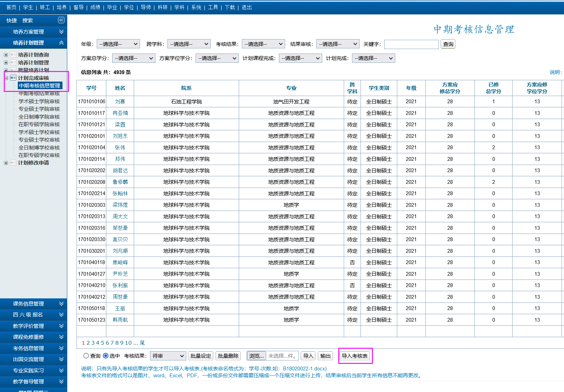Click the 关键字 search input field
Screen dimensions: 564x392
[x=411, y=44]
